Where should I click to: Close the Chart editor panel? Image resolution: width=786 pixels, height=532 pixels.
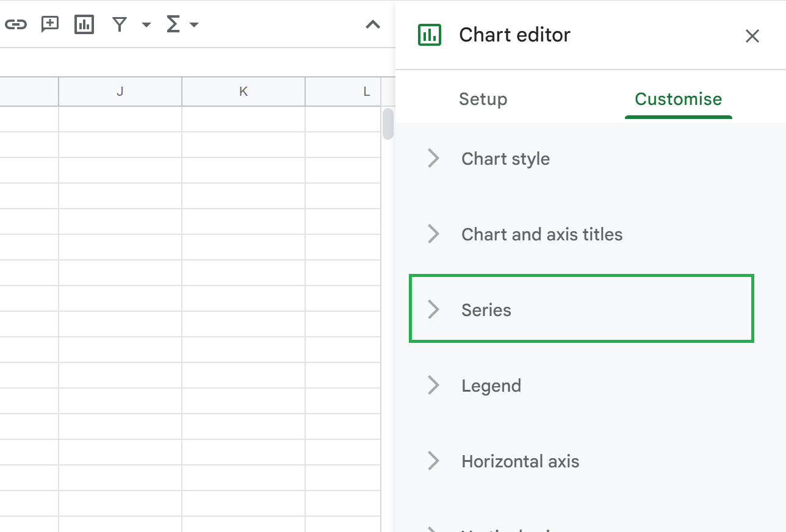click(752, 36)
